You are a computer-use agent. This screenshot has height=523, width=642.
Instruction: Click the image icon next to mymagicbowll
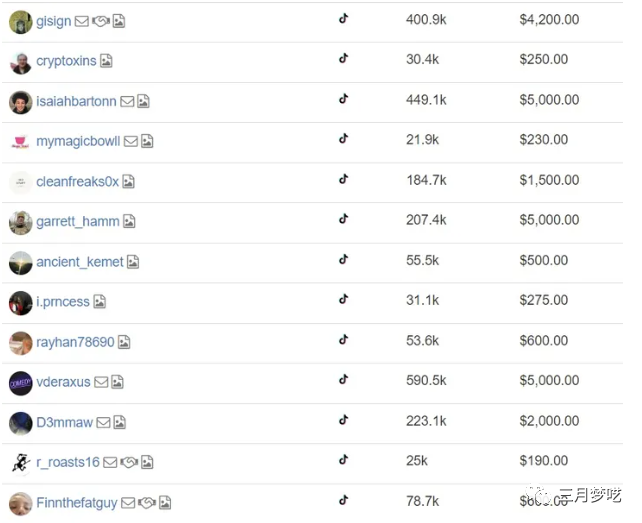(x=146, y=142)
